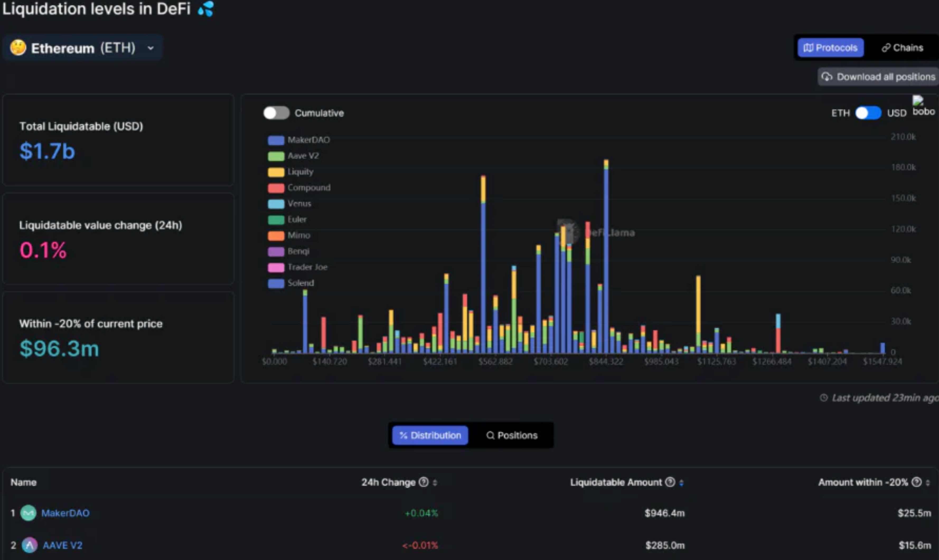
Task: Click the bobo image icon
Action: point(918,101)
